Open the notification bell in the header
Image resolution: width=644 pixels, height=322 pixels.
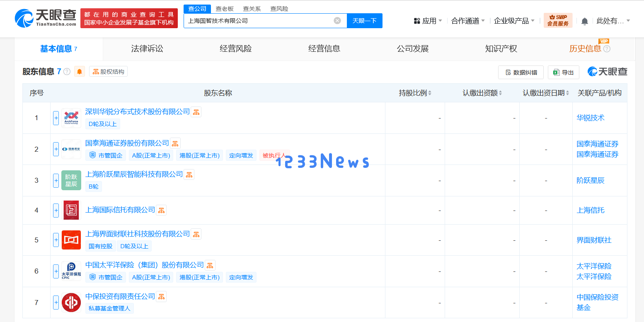tap(585, 21)
